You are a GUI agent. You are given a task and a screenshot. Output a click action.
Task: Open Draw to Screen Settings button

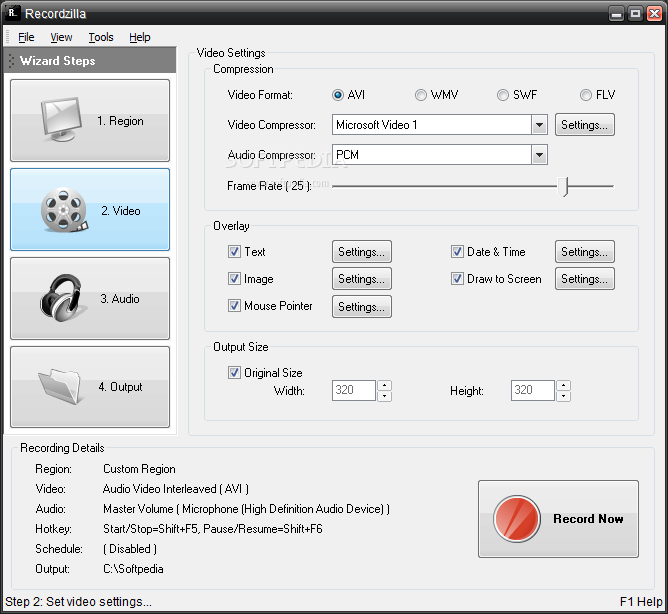(584, 279)
